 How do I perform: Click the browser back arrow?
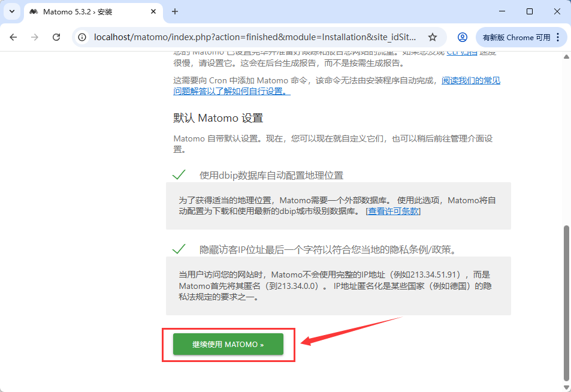[x=13, y=37]
